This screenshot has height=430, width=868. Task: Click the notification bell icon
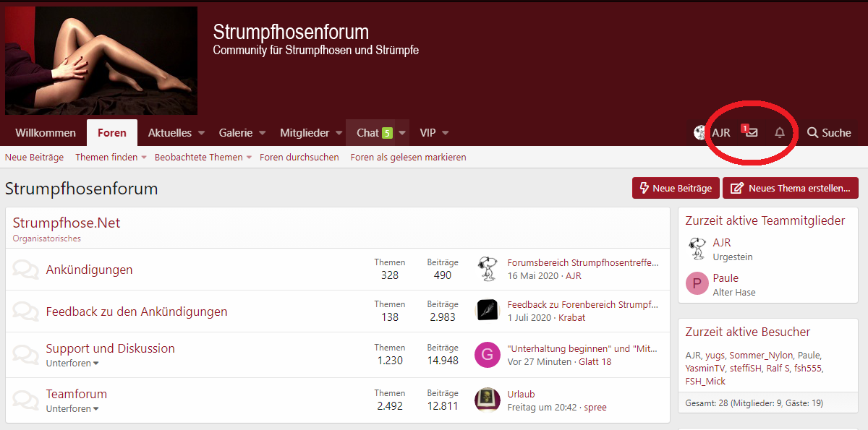pos(780,133)
